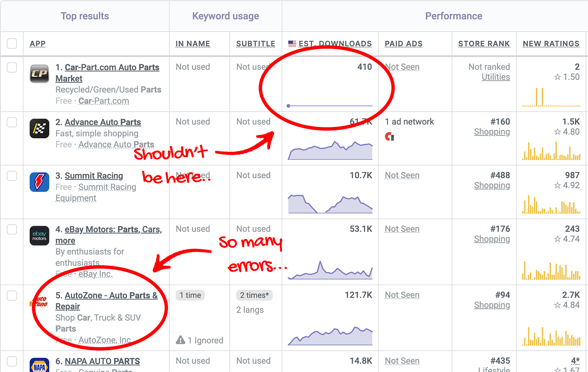The width and height of the screenshot is (588, 372).
Task: Click Not Seen paid ads for NAPA AUTO PARTS
Action: [402, 361]
